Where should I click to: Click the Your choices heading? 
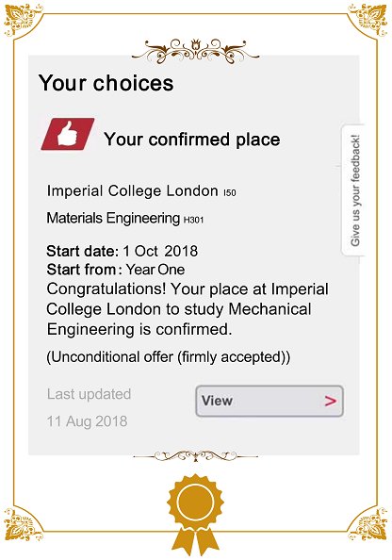106,83
